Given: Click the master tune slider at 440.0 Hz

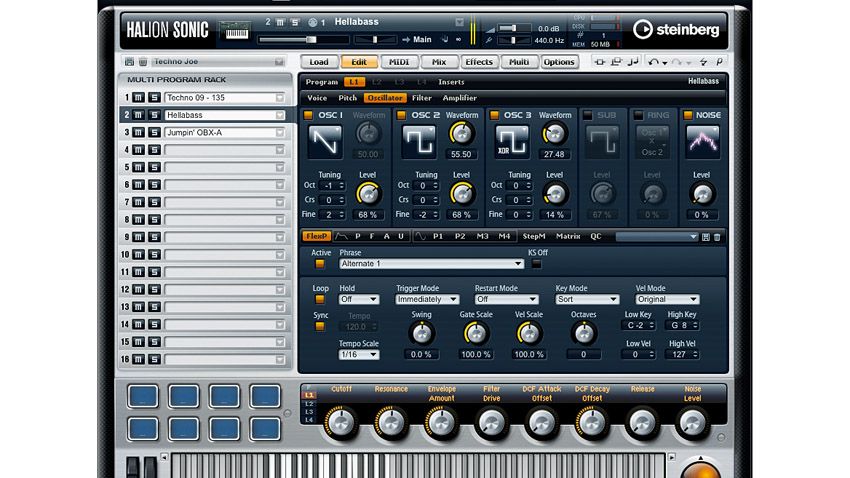Looking at the screenshot, I should point(514,40).
